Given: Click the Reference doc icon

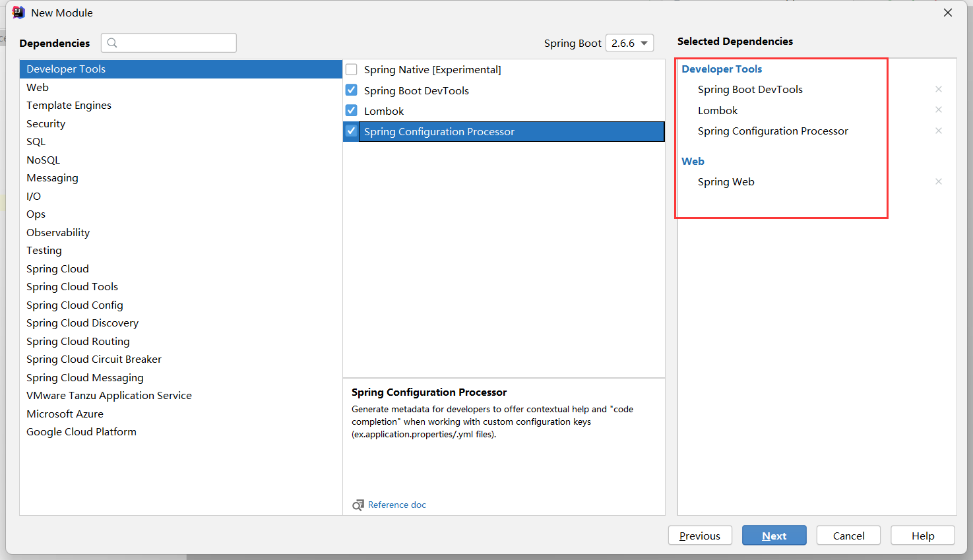Looking at the screenshot, I should tap(358, 505).
